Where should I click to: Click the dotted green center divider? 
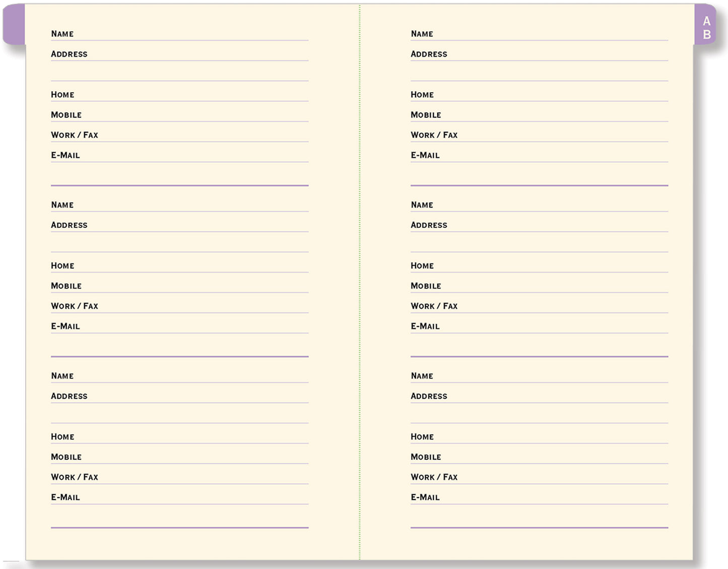(x=359, y=282)
